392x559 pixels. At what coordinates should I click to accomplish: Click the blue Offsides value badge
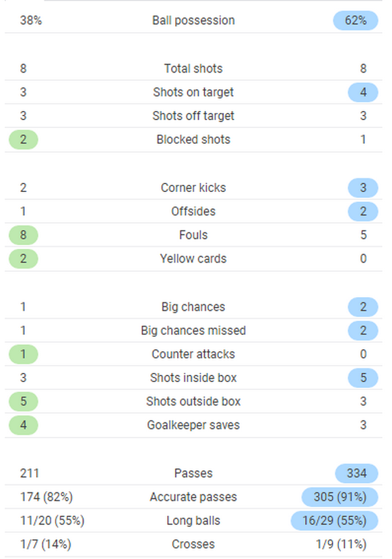pyautogui.click(x=363, y=211)
